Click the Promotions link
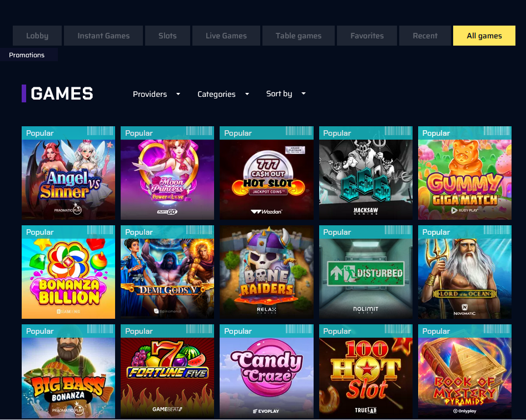Viewport: 526px width, 420px height. point(27,55)
